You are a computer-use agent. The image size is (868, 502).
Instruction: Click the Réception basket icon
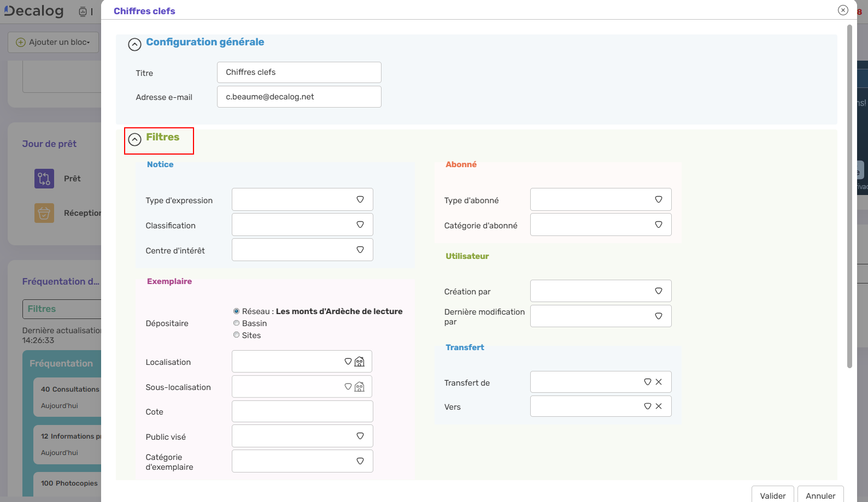click(44, 213)
